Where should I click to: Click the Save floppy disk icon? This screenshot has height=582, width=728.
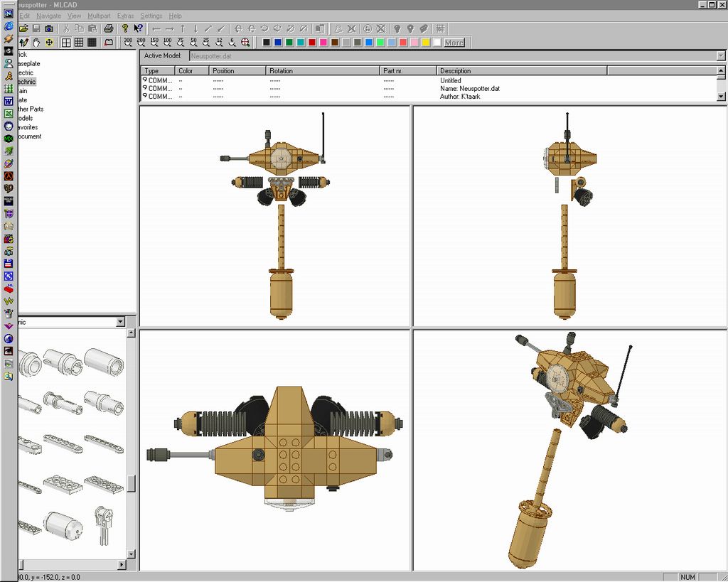[36, 28]
